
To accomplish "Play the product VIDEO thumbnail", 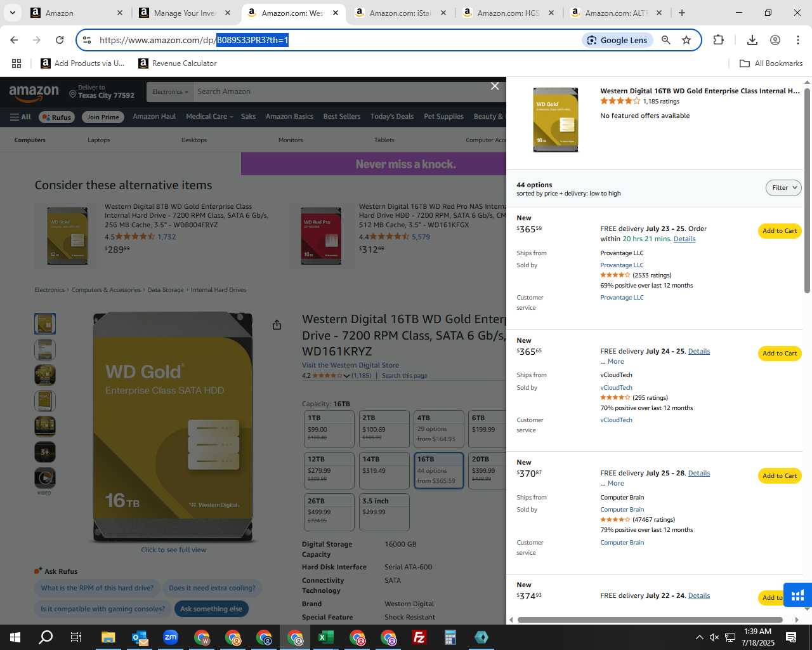I will 45,478.
